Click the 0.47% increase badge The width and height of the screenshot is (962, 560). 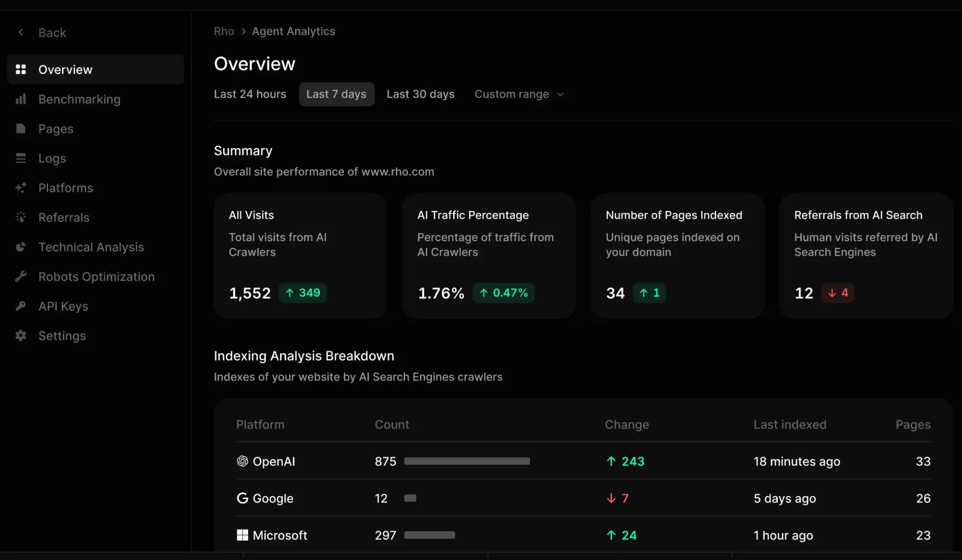pos(504,293)
